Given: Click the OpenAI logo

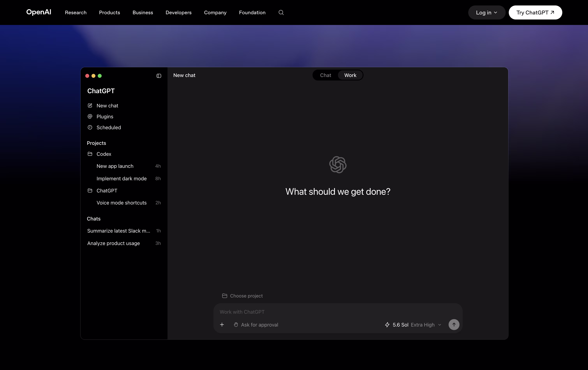Looking at the screenshot, I should pos(39,12).
